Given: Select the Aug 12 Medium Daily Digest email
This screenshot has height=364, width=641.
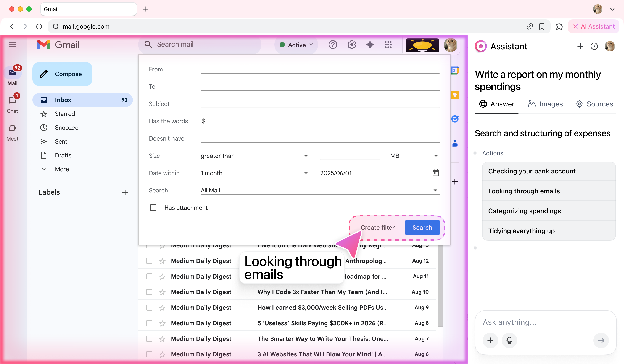Looking at the screenshot, I should 149,261.
